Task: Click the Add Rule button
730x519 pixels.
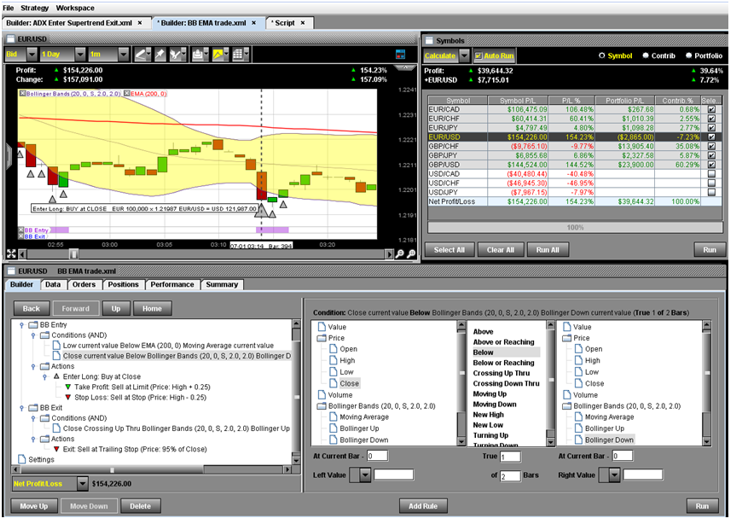Action: pyautogui.click(x=422, y=505)
